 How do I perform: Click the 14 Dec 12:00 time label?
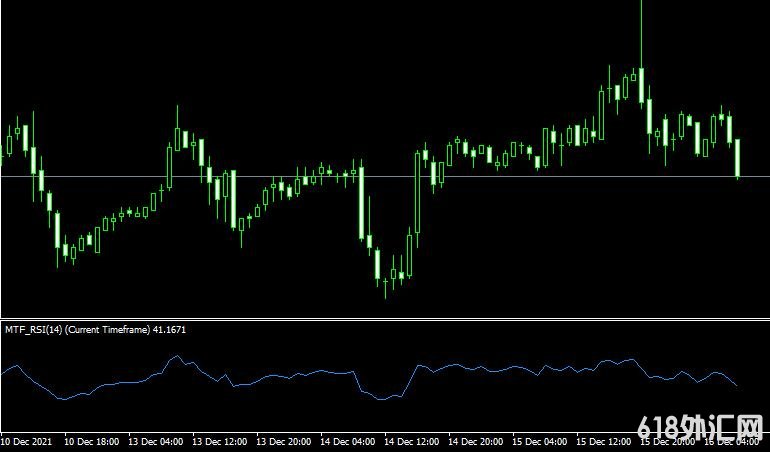[x=412, y=441]
